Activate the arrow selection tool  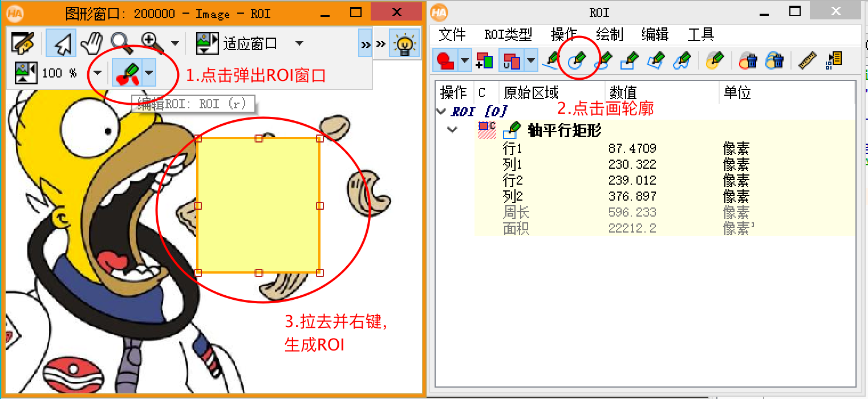(61, 43)
